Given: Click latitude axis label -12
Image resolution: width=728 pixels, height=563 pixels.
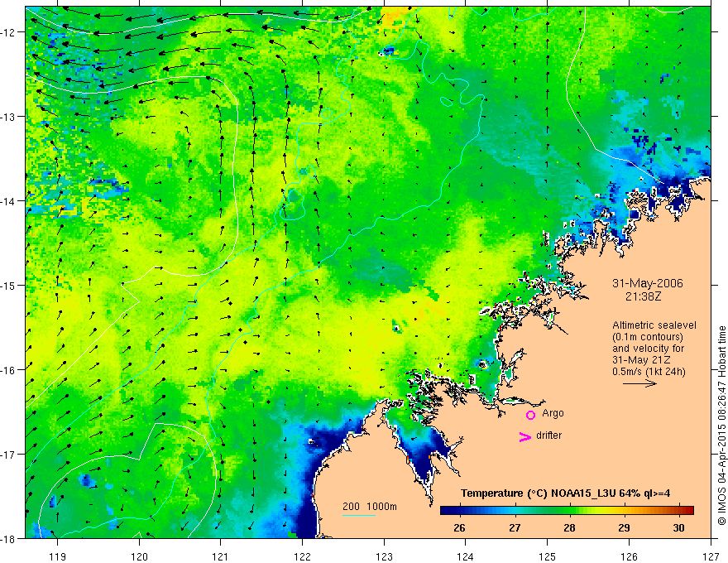Looking at the screenshot, I should [9, 32].
